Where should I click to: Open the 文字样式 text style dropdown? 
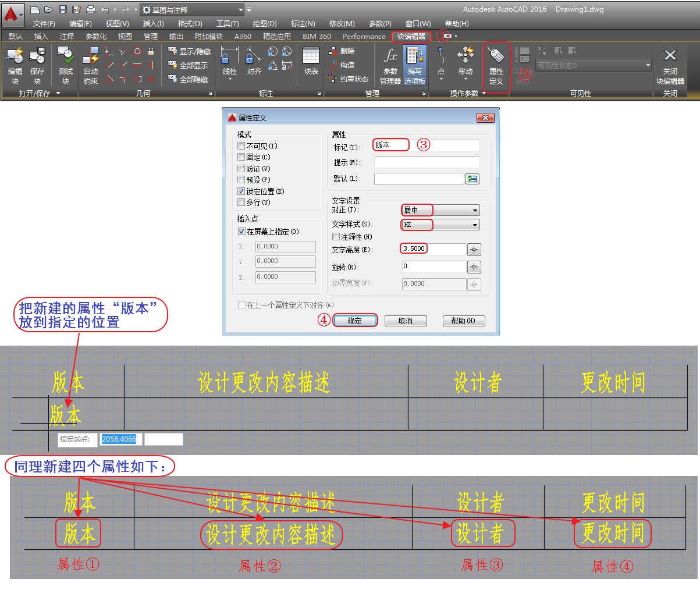440,225
